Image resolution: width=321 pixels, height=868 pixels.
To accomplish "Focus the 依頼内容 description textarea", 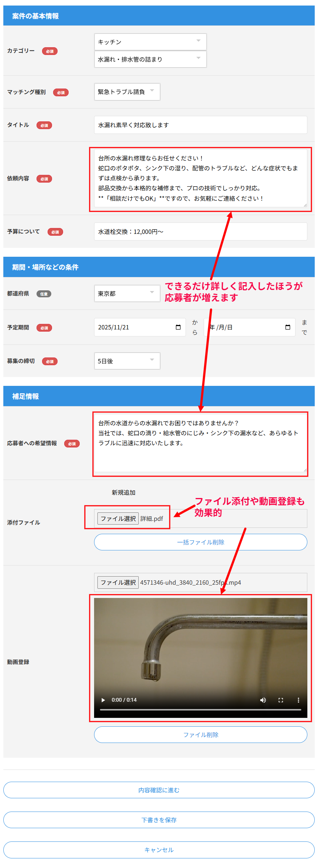I will click(x=200, y=178).
